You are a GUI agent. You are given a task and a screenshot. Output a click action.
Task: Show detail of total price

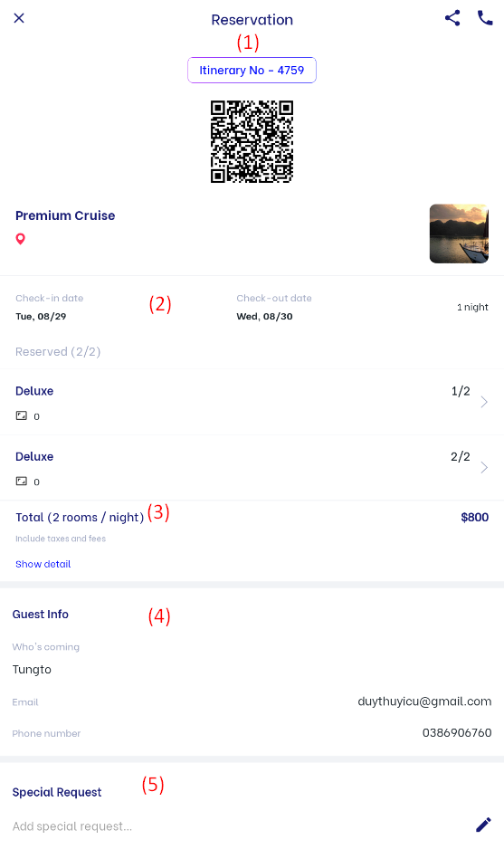(43, 564)
